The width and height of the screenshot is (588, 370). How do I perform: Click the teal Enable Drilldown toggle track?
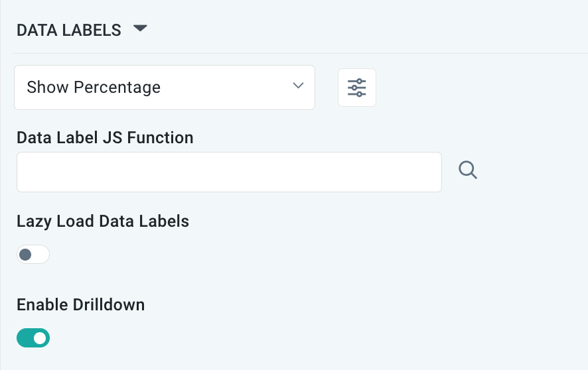[x=27, y=338]
